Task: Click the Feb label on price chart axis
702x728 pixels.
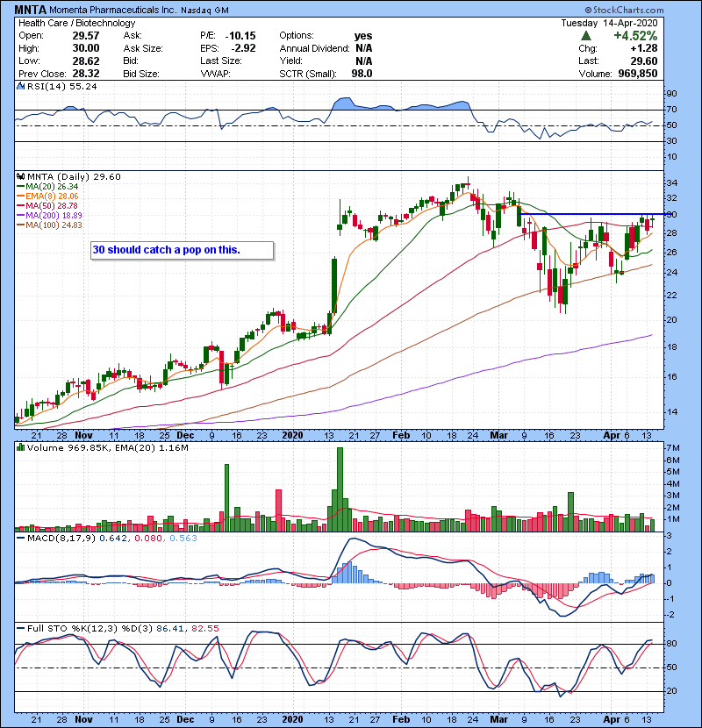Action: click(401, 436)
